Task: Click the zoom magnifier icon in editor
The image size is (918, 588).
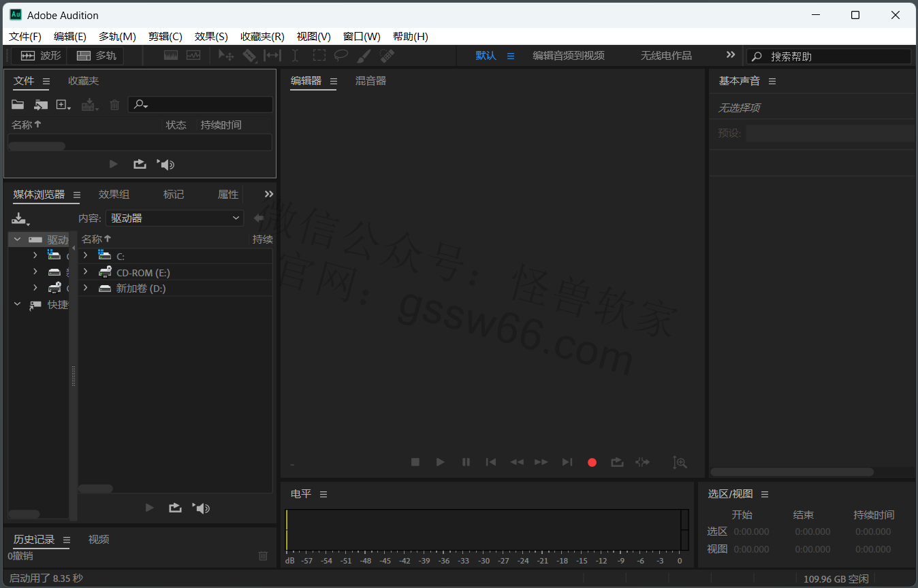Action: (x=680, y=462)
